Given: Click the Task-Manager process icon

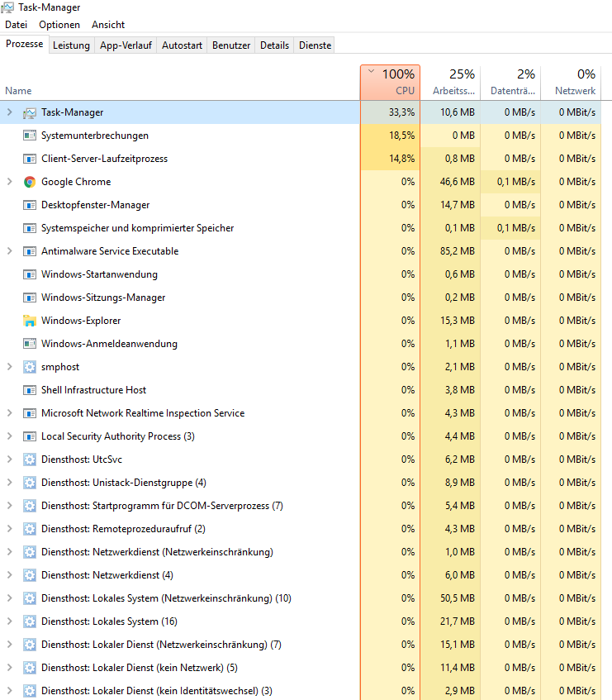Looking at the screenshot, I should [30, 113].
